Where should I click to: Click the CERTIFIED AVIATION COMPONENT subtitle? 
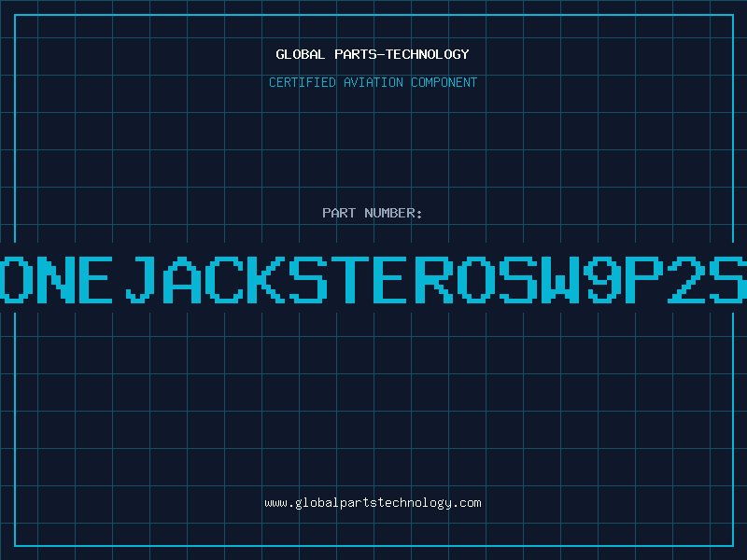tap(373, 82)
